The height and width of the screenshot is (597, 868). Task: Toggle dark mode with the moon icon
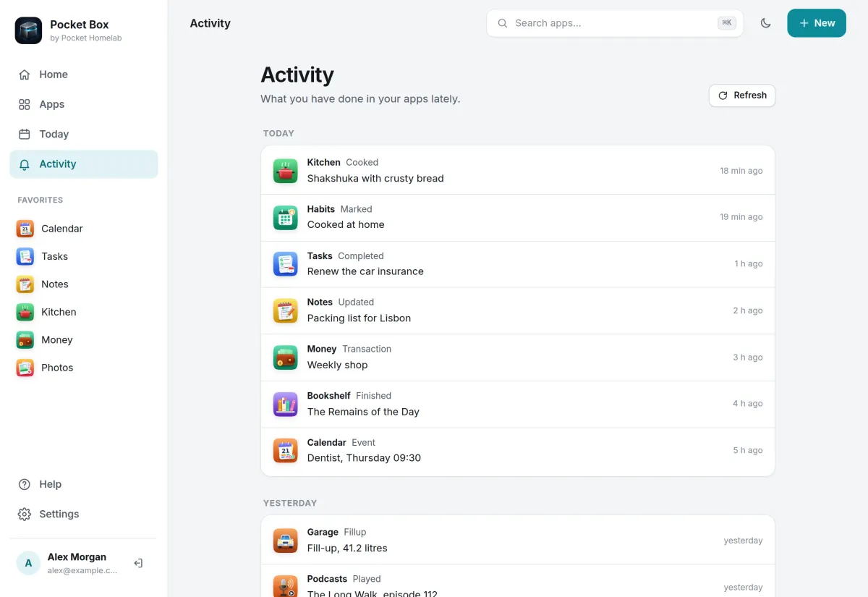765,23
